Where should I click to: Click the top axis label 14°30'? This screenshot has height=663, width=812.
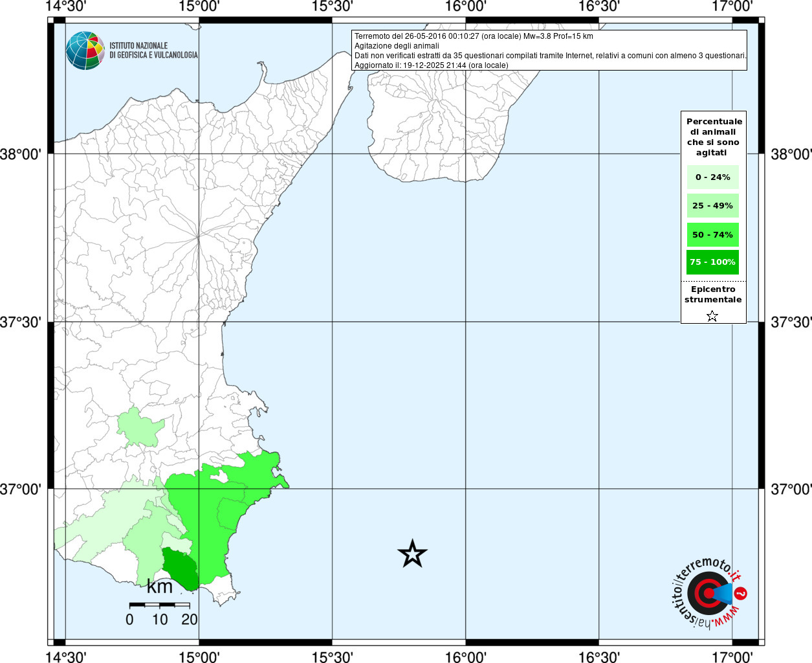[65, 6]
